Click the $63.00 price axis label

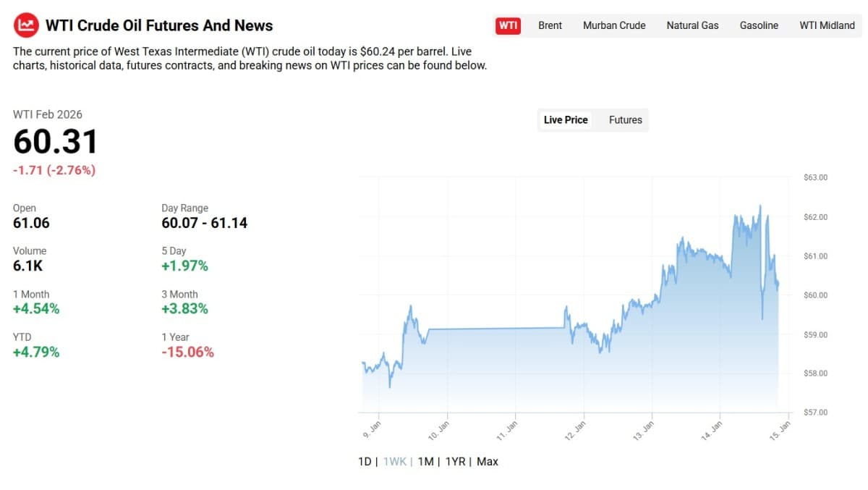point(814,177)
